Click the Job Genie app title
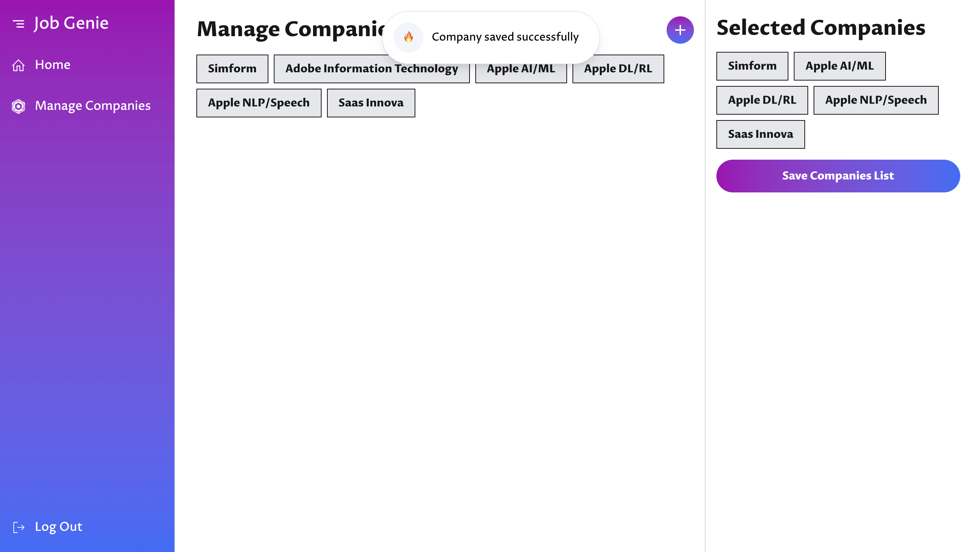Image resolution: width=980 pixels, height=552 pixels. point(71,23)
